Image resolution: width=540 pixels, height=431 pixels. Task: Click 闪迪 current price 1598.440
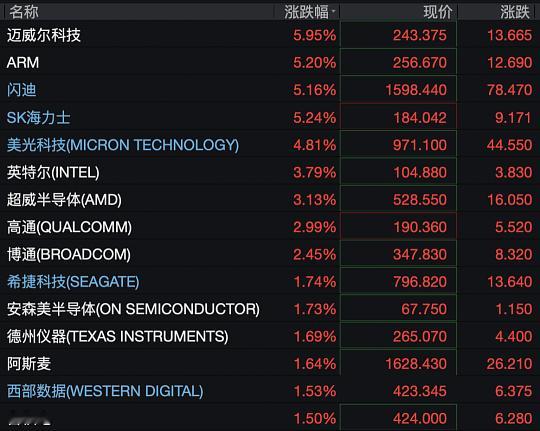coord(416,90)
